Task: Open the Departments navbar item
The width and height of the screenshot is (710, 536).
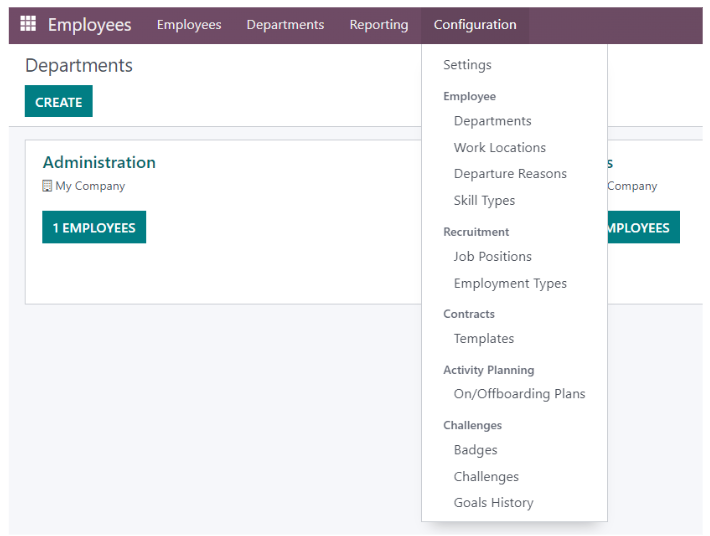Action: click(285, 24)
